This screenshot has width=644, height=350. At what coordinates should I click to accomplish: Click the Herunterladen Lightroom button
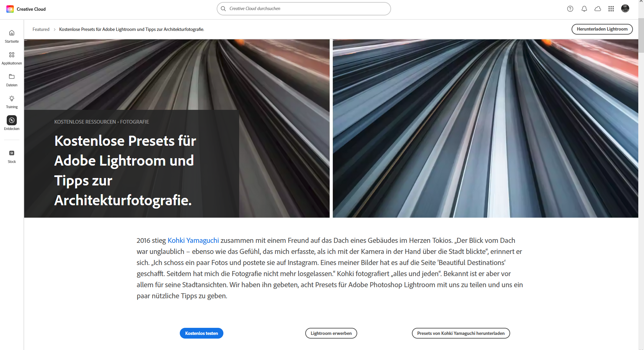tap(602, 29)
